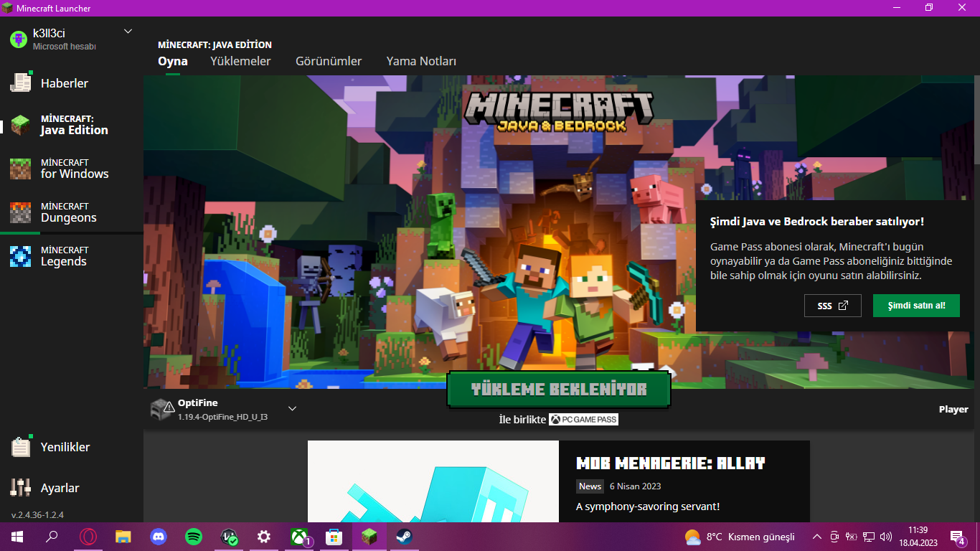Open the Windows Start menu

(x=17, y=537)
